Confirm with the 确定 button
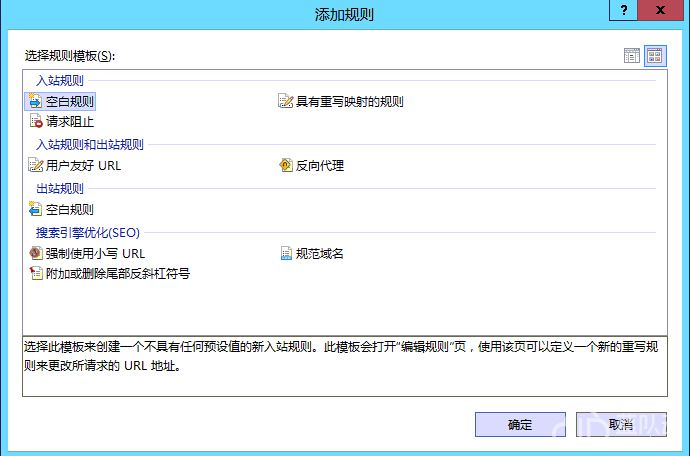This screenshot has width=690, height=456. (x=520, y=425)
